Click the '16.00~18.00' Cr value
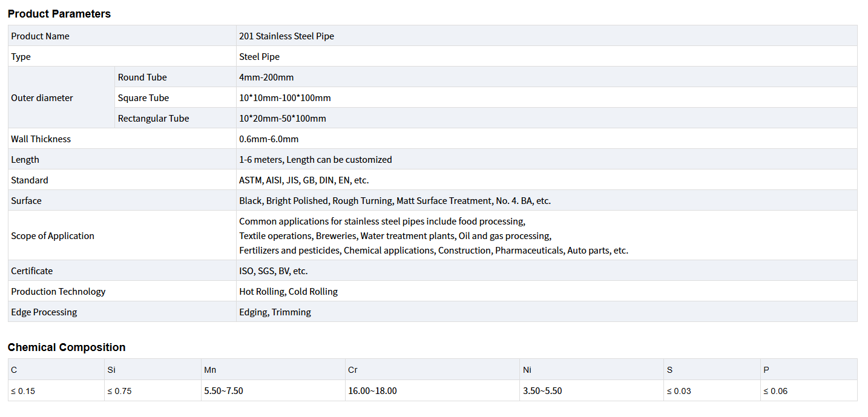Viewport: 868px width, 417px height. click(372, 391)
